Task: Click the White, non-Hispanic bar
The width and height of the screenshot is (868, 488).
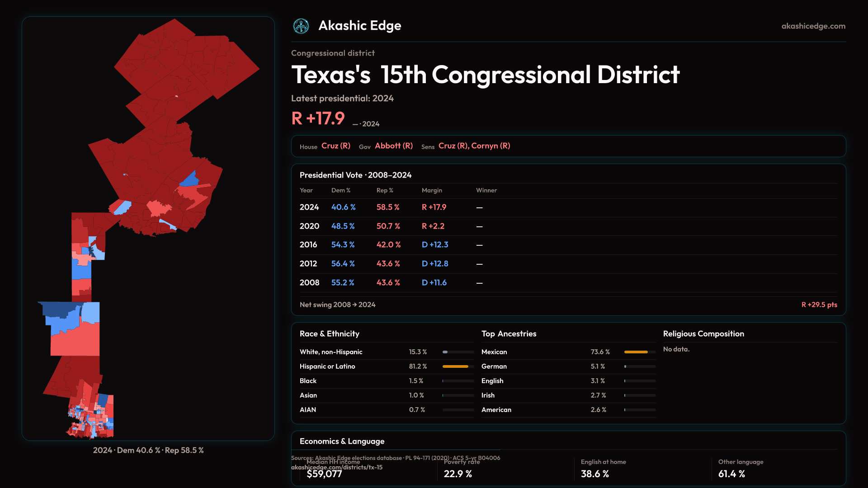Action: tap(458, 352)
